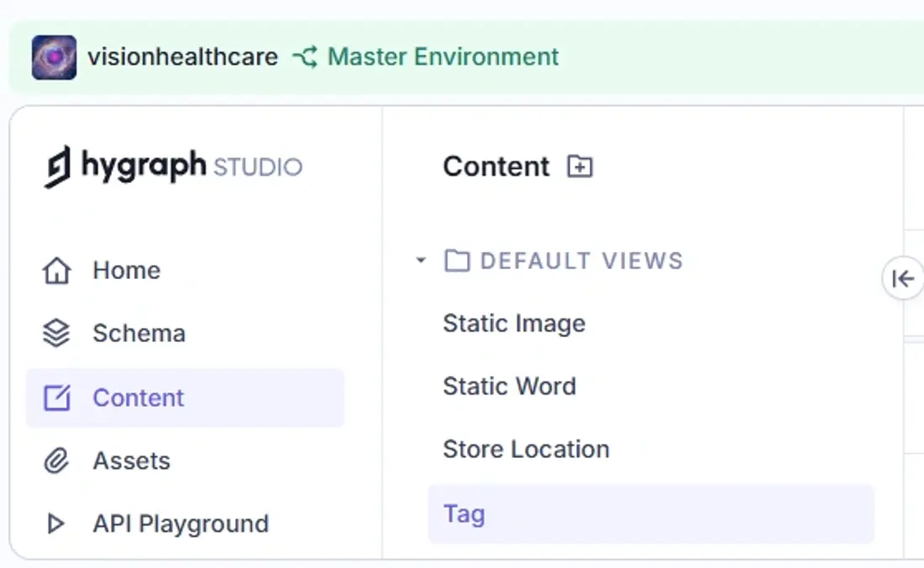This screenshot has height=568, width=924.
Task: Click the Assets paperclip icon
Action: coord(56,460)
